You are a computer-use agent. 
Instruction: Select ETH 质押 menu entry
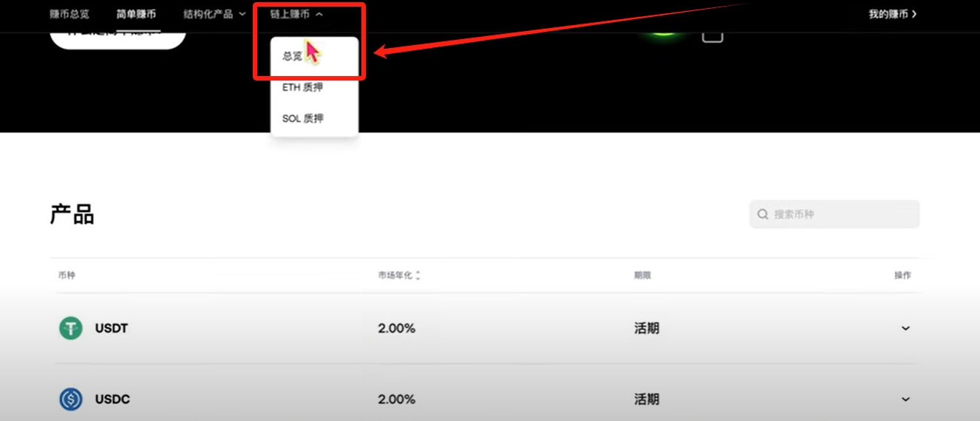pos(302,87)
